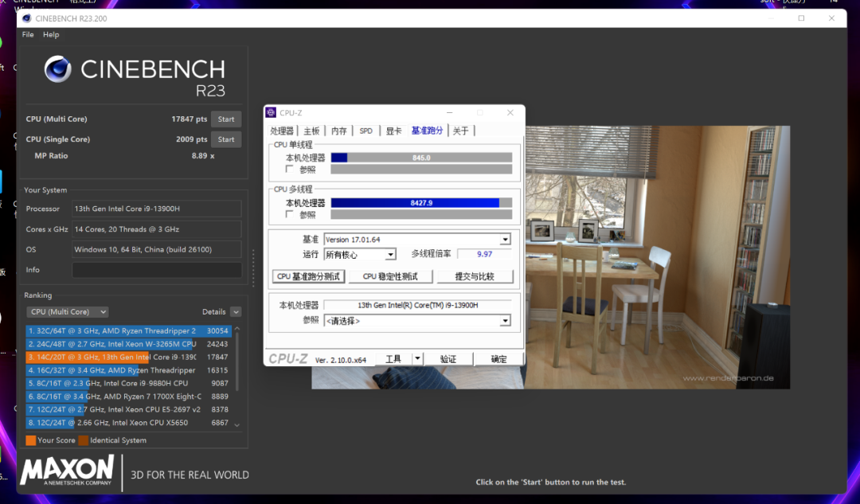Select ranking row 16C/32T @ 3.4 GHz Threadripper

tap(128, 370)
